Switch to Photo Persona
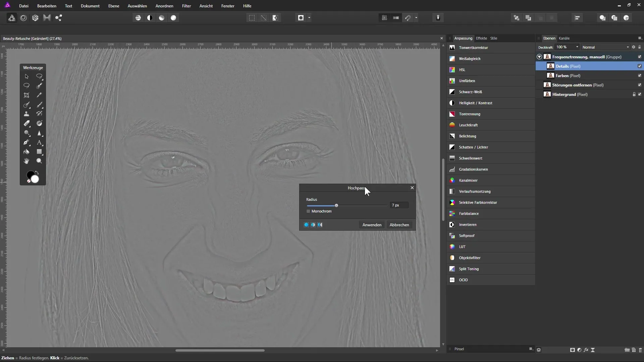The height and width of the screenshot is (362, 644). (12, 18)
